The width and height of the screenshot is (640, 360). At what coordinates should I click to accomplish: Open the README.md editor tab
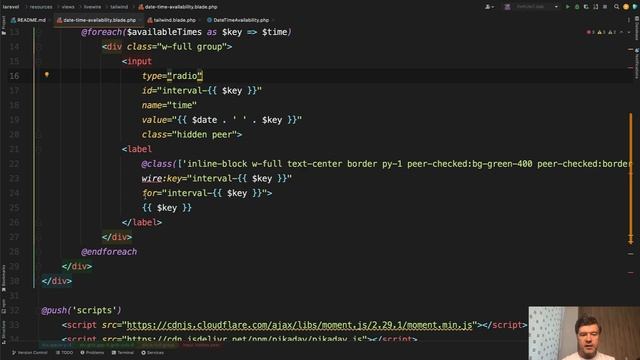point(28,20)
